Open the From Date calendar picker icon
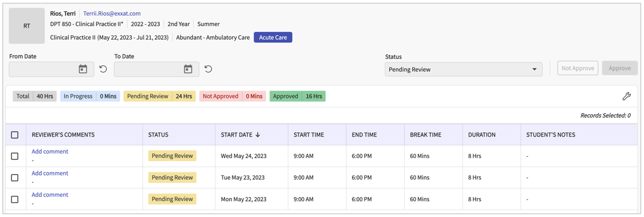The height and width of the screenshot is (217, 644). click(x=83, y=69)
